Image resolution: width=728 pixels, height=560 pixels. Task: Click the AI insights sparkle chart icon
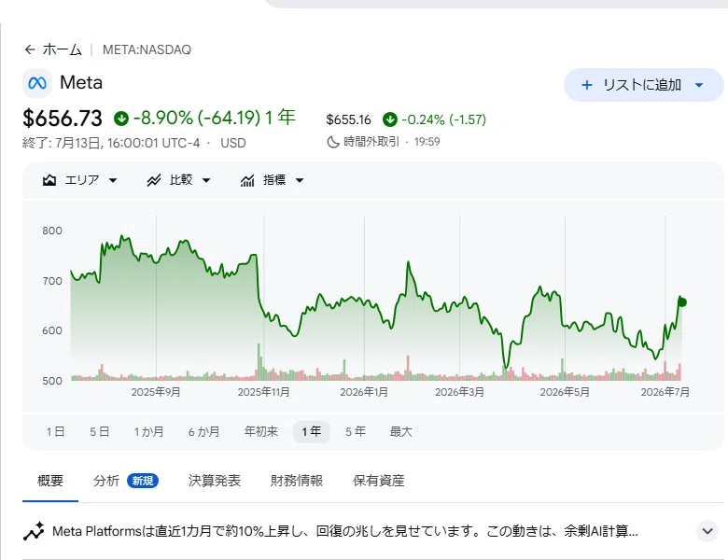[x=34, y=531]
